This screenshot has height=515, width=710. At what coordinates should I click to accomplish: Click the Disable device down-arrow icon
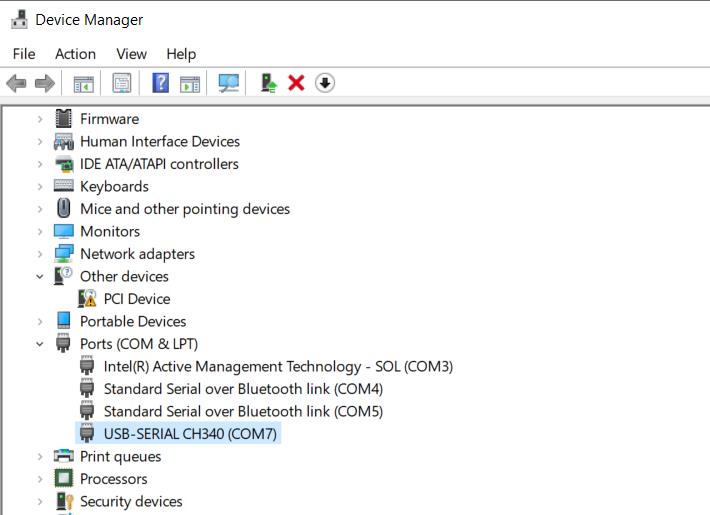coord(324,83)
